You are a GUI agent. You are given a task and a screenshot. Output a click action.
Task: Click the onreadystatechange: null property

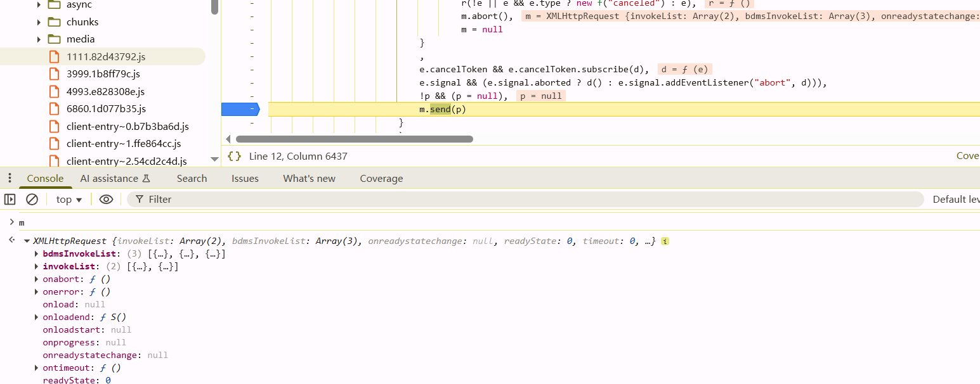pyautogui.click(x=105, y=355)
